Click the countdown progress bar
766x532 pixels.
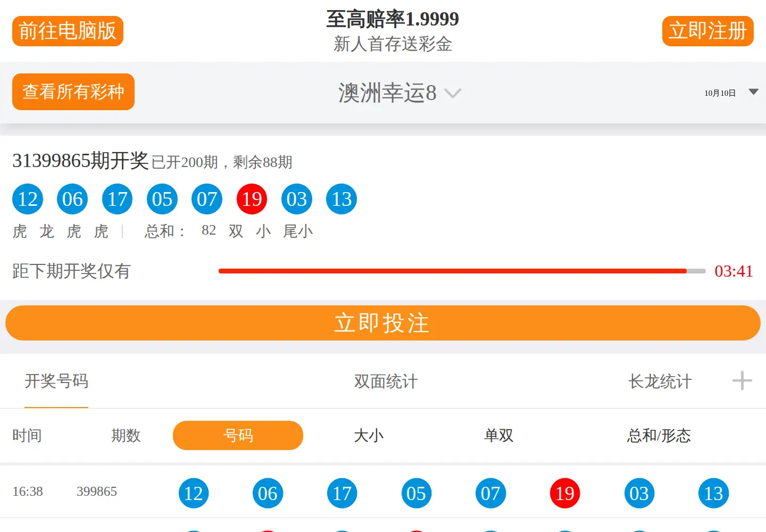point(462,271)
